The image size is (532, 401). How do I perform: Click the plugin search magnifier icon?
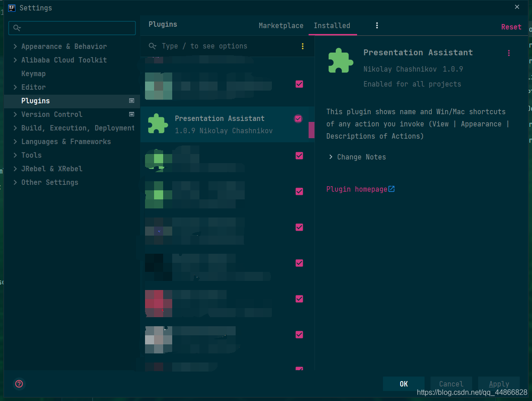[153, 46]
